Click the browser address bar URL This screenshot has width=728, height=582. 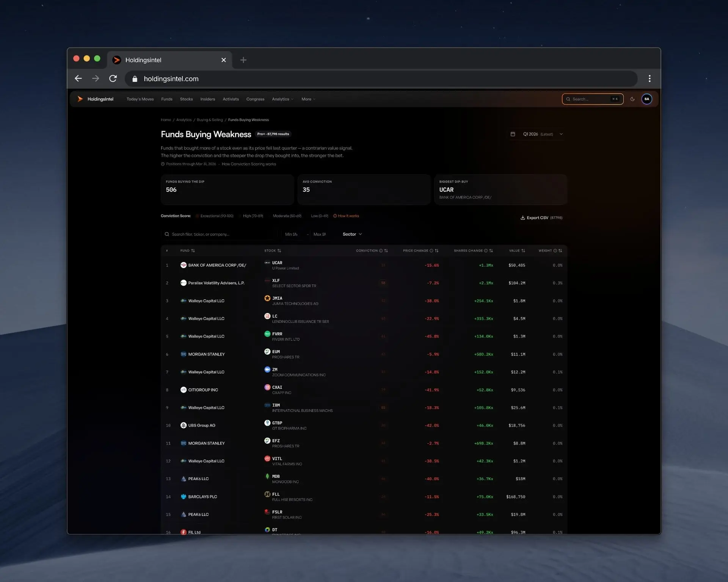[x=171, y=79]
